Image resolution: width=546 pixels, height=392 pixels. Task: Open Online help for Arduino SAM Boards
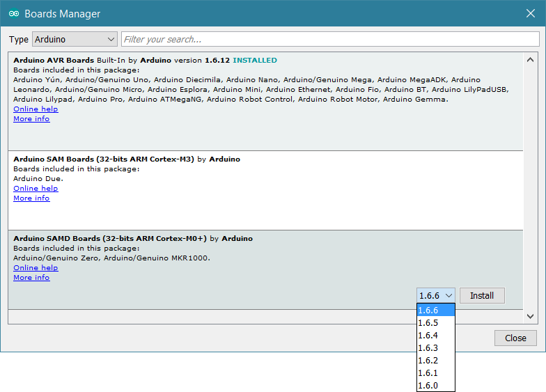pos(36,188)
